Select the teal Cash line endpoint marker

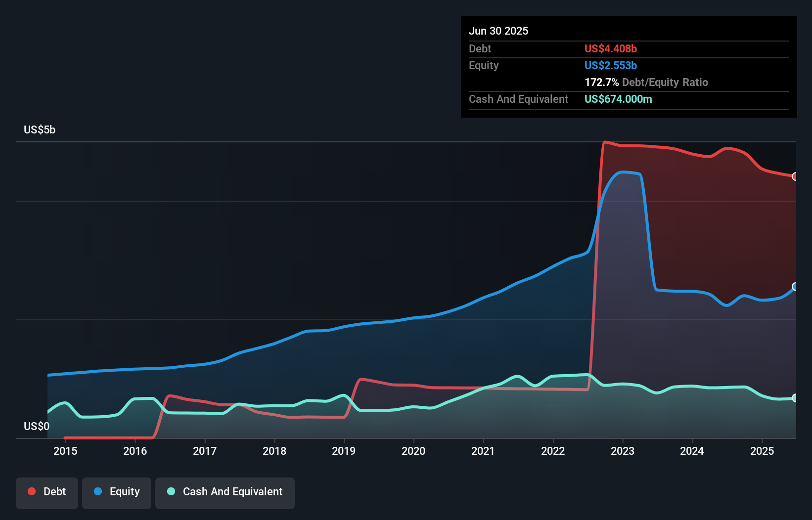coord(795,398)
